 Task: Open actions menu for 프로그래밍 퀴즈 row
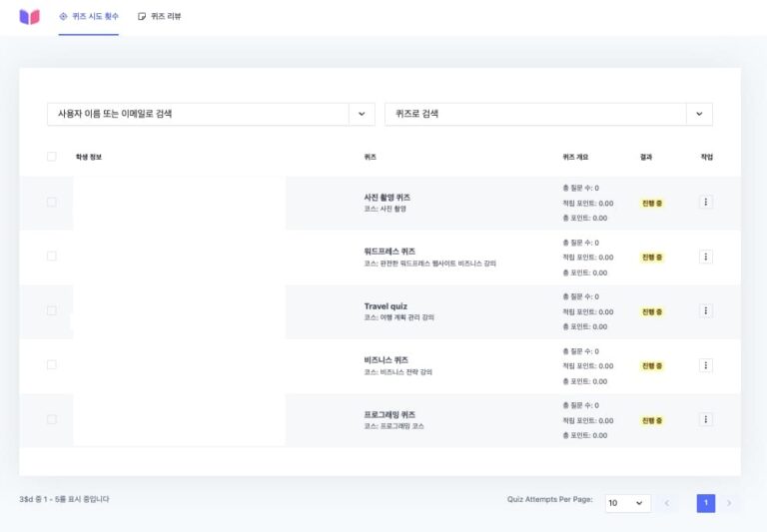(x=706, y=420)
